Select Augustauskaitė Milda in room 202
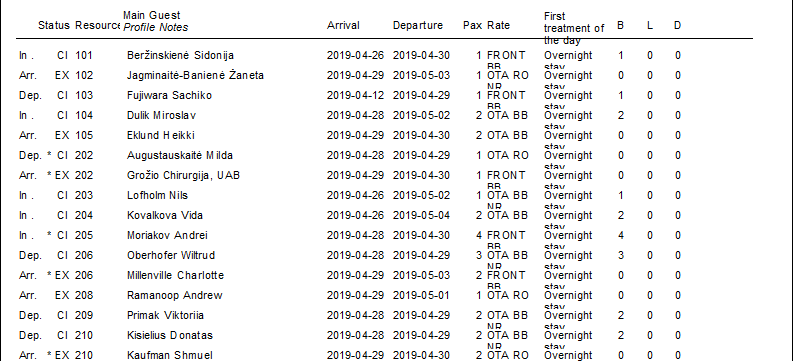The height and width of the screenshot is (361, 793). click(180, 155)
